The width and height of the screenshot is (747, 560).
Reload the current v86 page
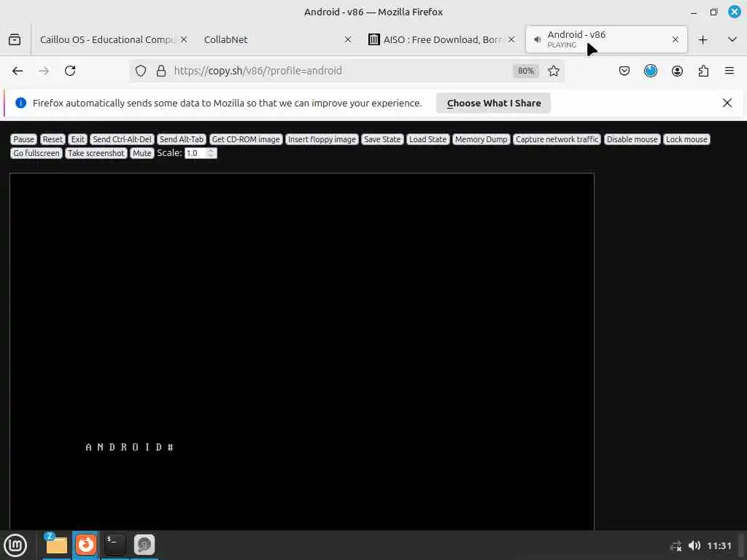click(x=70, y=71)
